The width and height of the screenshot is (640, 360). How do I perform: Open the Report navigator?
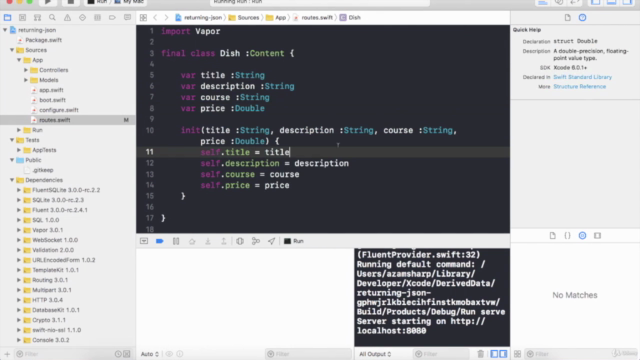pyautogui.click(x=127, y=18)
